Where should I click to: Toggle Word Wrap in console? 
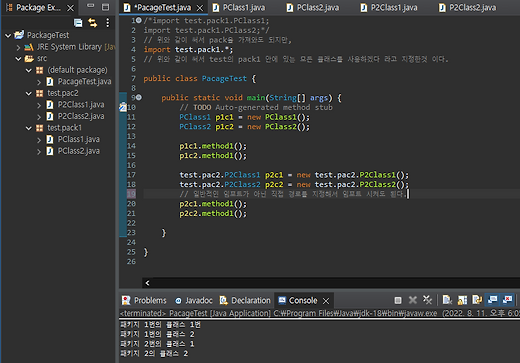click(x=477, y=300)
